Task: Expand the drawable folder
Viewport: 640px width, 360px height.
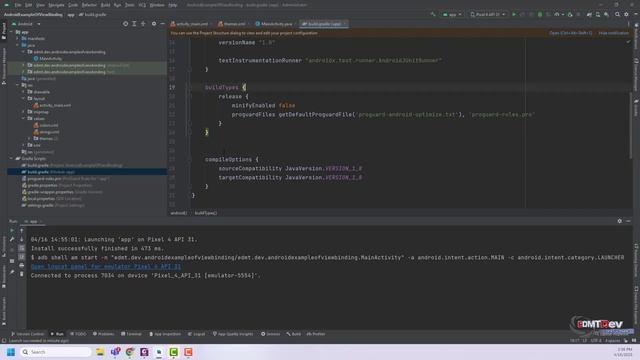Action: pos(23,92)
